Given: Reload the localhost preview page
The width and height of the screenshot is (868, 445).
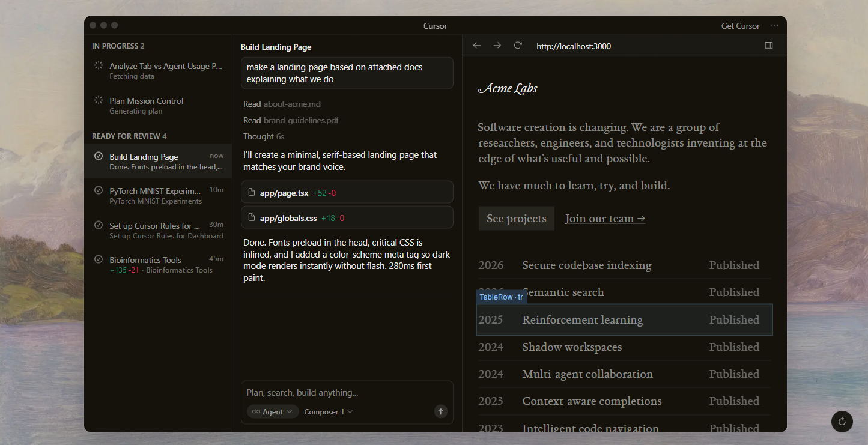Looking at the screenshot, I should [518, 46].
